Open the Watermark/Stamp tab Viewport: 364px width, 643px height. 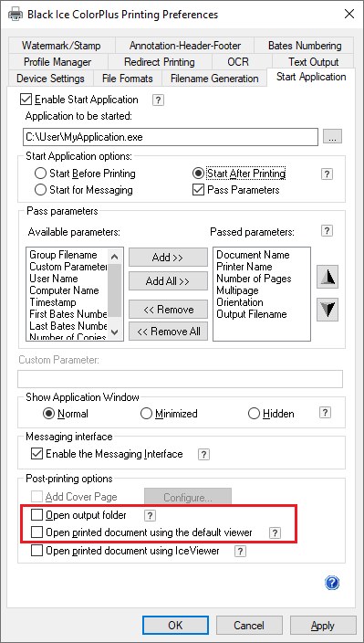click(x=61, y=46)
